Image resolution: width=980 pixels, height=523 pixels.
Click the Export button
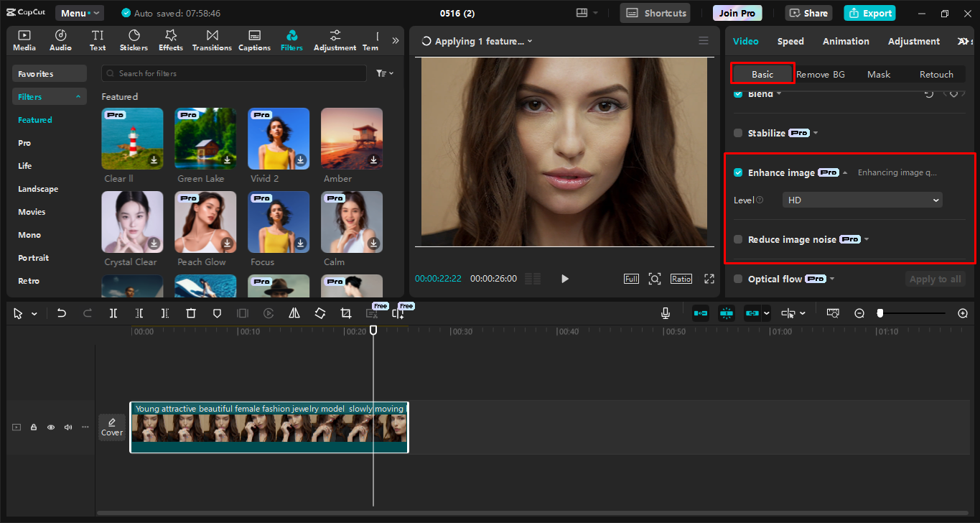tap(869, 13)
